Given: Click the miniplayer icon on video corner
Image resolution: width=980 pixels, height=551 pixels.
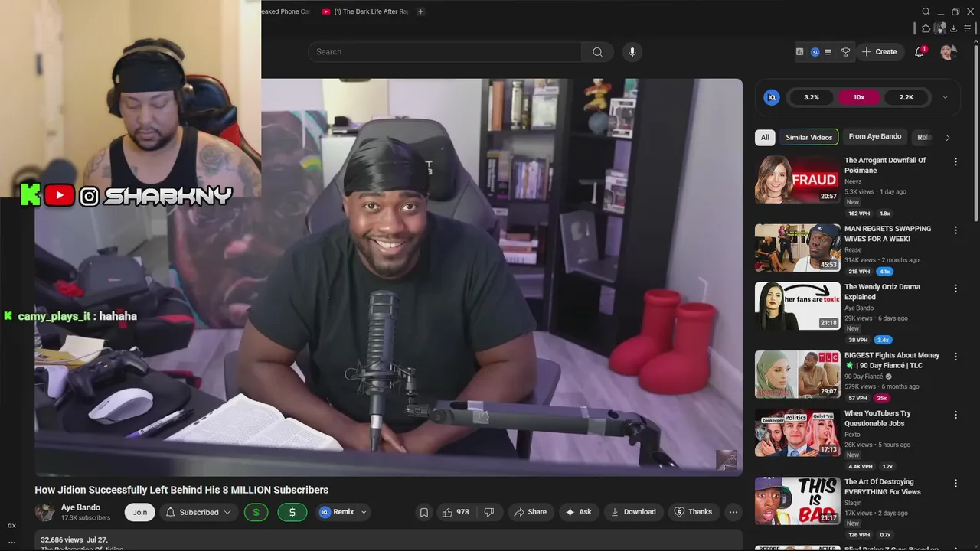Looking at the screenshot, I should point(726,459).
